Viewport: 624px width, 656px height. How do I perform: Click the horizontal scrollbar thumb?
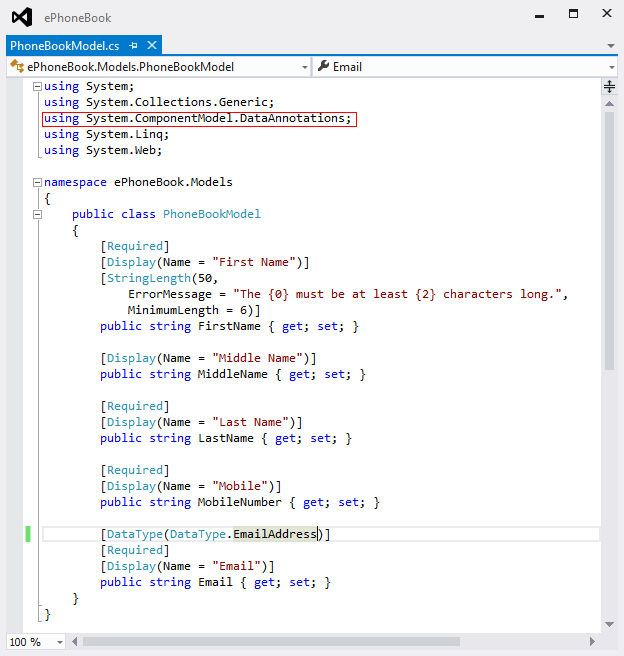(271, 641)
